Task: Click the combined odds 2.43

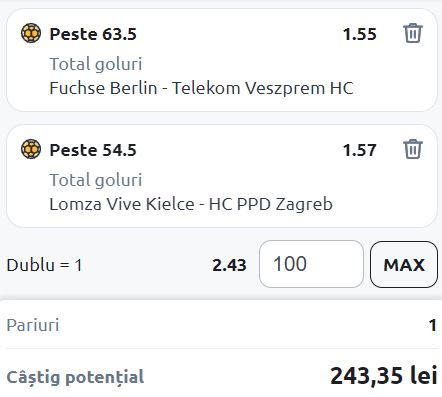Action: point(229,265)
